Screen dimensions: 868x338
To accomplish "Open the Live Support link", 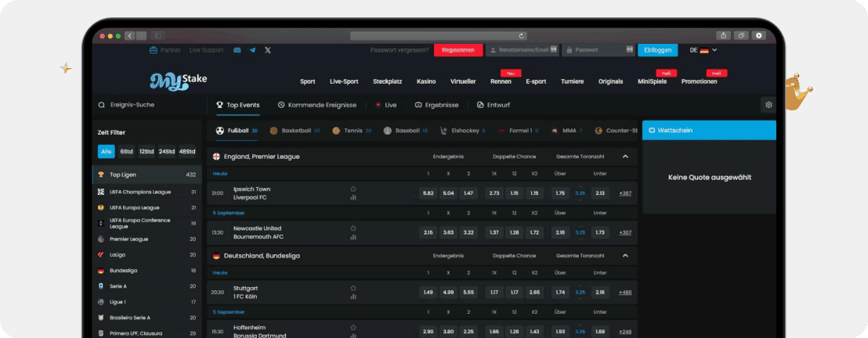I will [207, 50].
